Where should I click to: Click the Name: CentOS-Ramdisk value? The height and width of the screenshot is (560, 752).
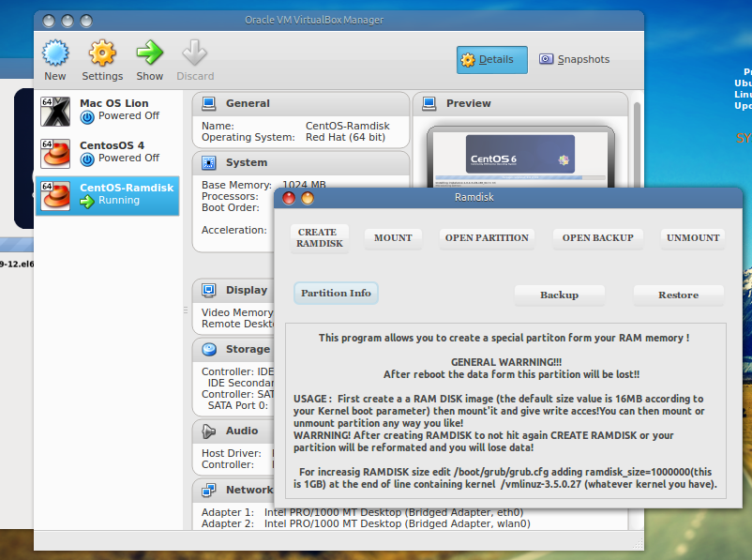pos(348,127)
